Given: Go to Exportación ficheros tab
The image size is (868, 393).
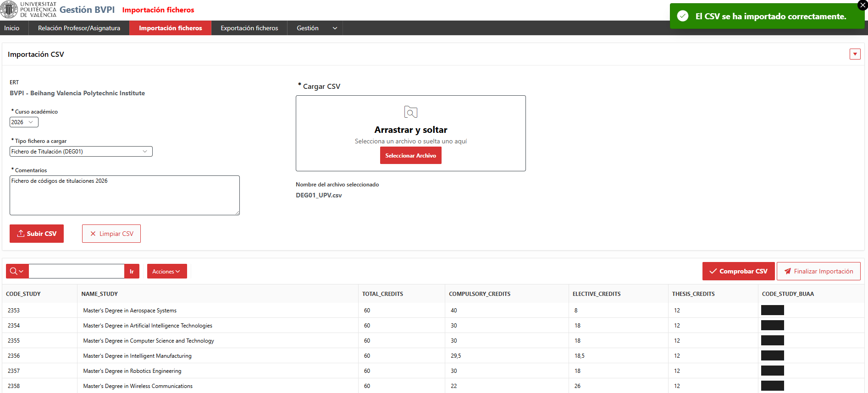Looking at the screenshot, I should [x=249, y=28].
